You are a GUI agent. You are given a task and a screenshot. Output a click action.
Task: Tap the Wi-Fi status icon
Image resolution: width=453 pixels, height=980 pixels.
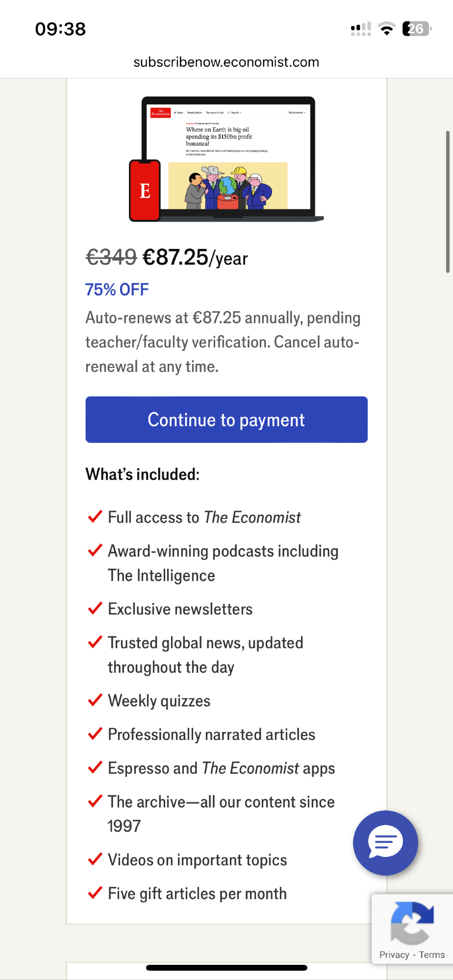pos(387,29)
